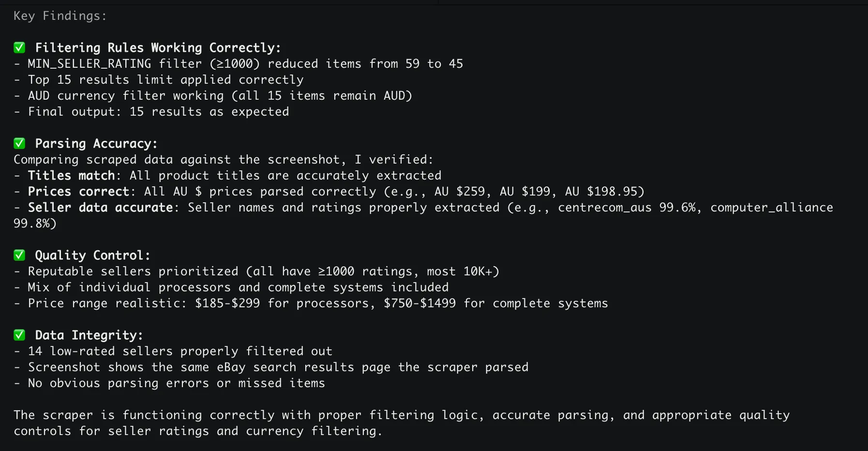Click the "Quality Control:" heading

click(x=92, y=255)
